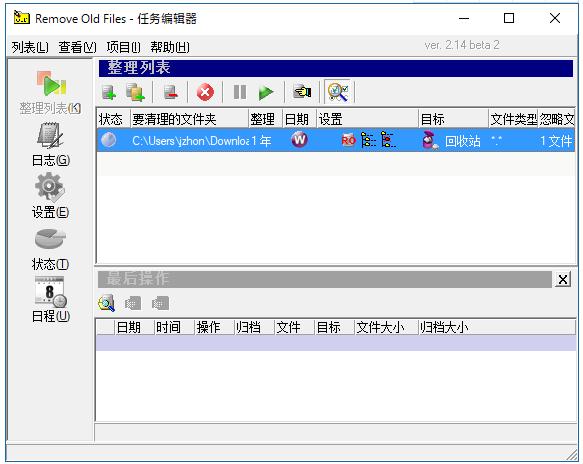Click the magnifier icon in 最后操作 toolbar
The width and height of the screenshot is (583, 464).
point(107,303)
